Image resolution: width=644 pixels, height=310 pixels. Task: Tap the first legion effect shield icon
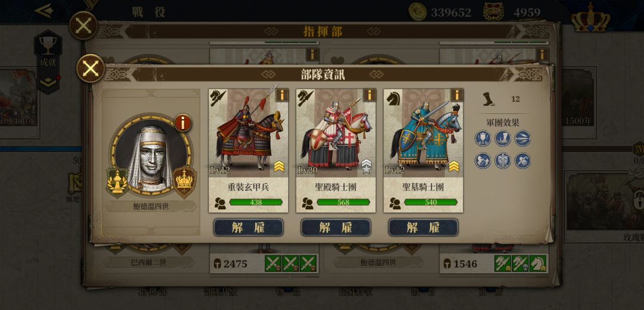coord(483,138)
